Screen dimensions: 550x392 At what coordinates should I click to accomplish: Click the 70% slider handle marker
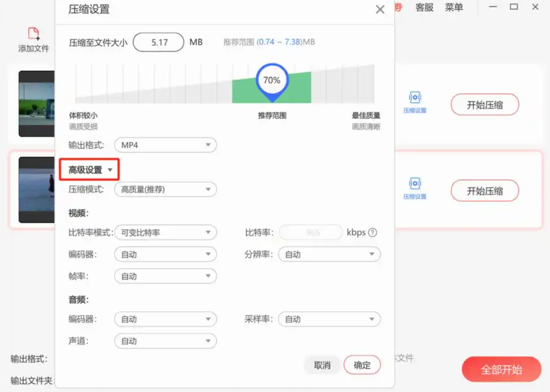coord(272,81)
